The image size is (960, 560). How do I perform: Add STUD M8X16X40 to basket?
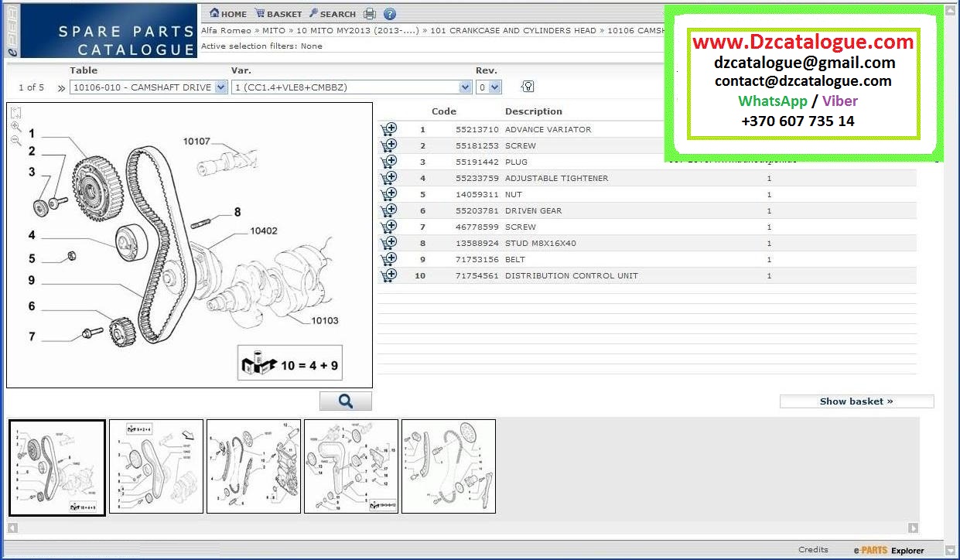388,243
